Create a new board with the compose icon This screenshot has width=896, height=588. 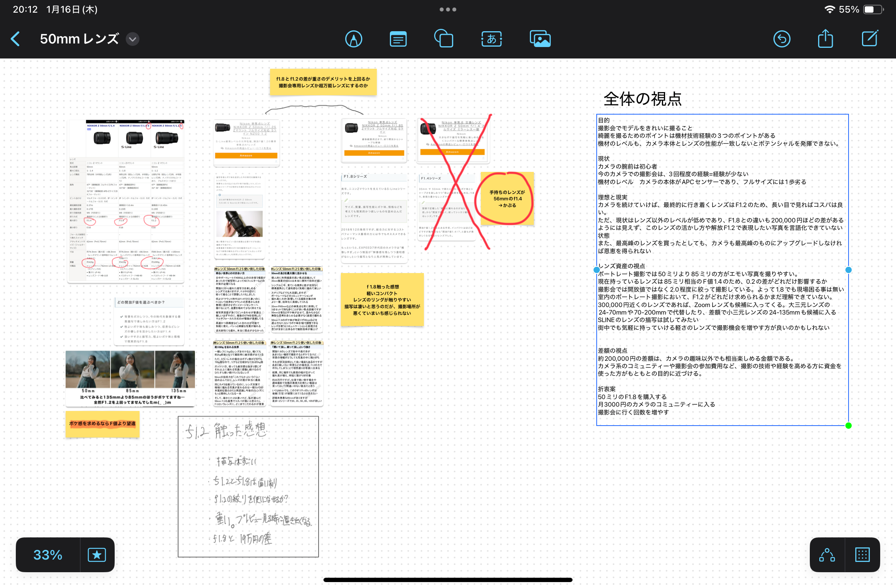[869, 38]
